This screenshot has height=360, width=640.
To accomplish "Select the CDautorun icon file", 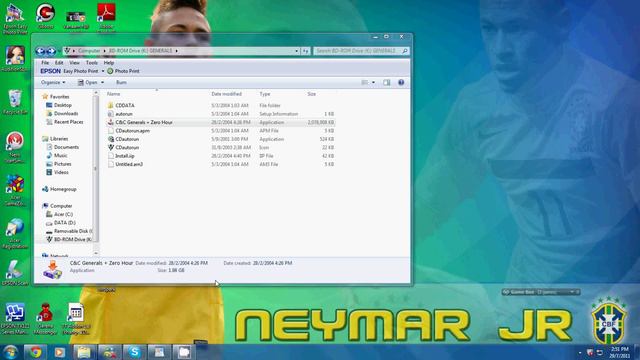I will [x=111, y=147].
